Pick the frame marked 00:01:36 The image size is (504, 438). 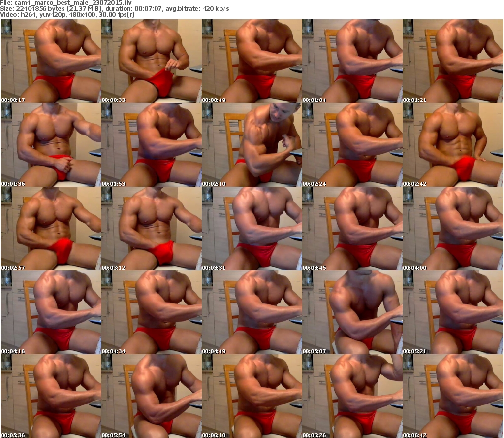tap(51, 145)
